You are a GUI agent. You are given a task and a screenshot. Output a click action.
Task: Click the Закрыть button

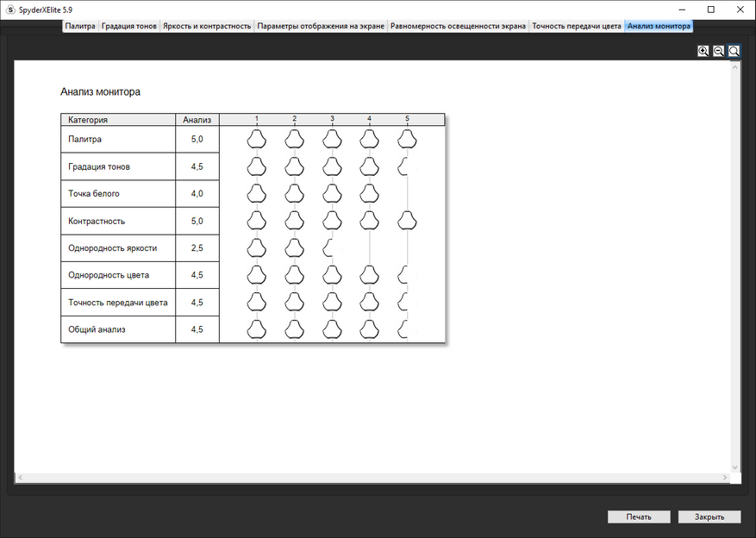pos(709,516)
